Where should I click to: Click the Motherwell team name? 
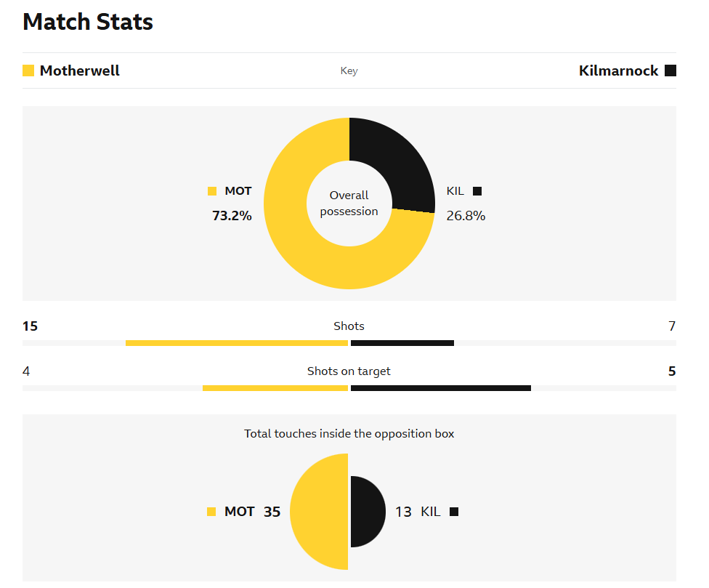coord(80,71)
